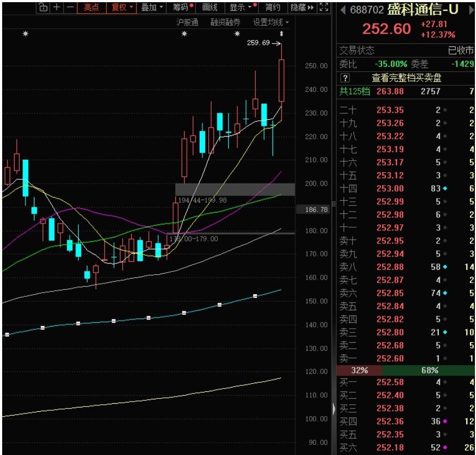Click the question mark help icon
The height and width of the screenshot is (455, 476).
coord(345,78)
